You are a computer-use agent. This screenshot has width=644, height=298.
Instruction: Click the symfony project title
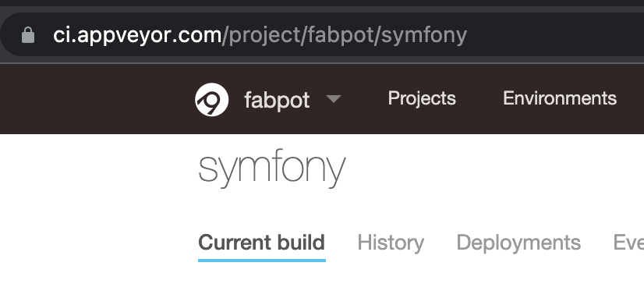[x=272, y=169]
